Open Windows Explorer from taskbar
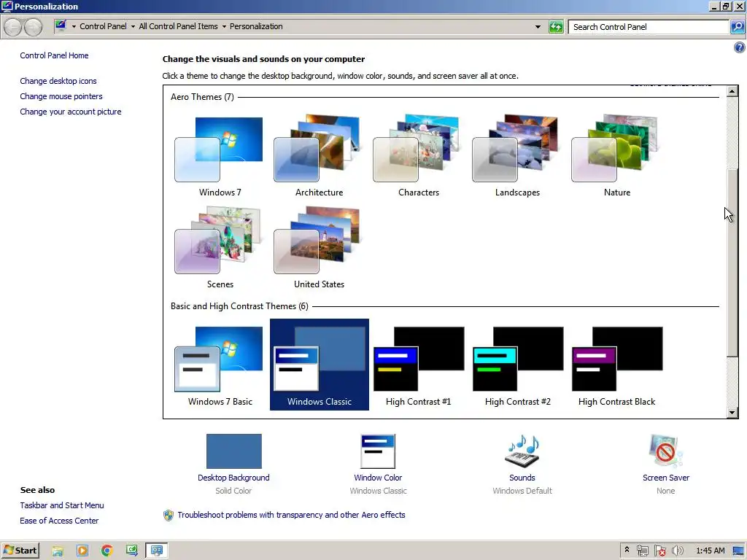747x560 pixels. coord(58,551)
